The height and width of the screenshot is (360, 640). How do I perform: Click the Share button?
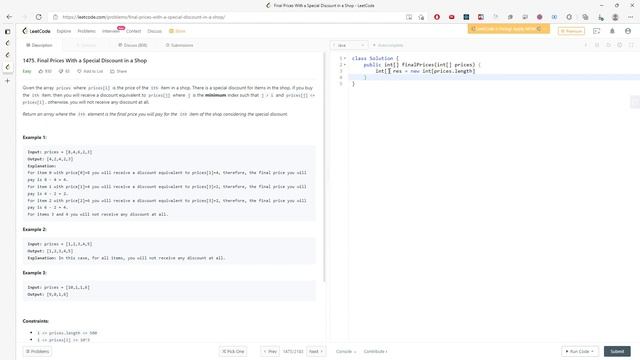(118, 71)
